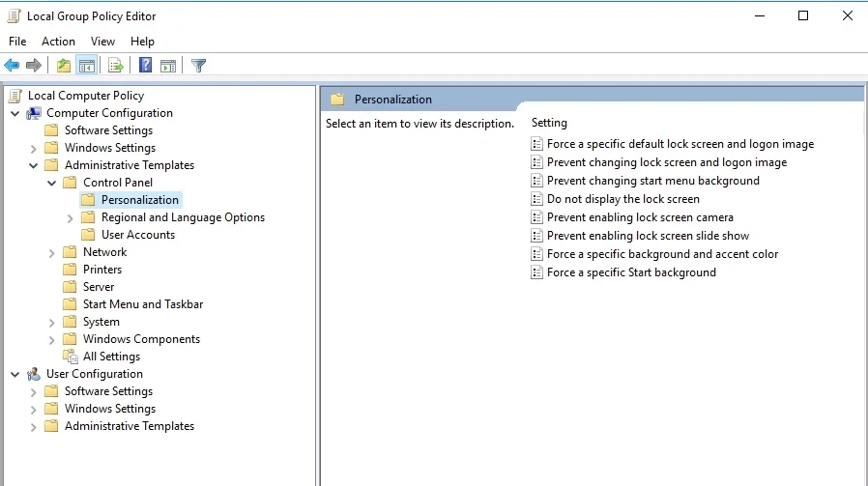Image resolution: width=868 pixels, height=486 pixels.
Task: Expand the System node
Action: coord(51,323)
